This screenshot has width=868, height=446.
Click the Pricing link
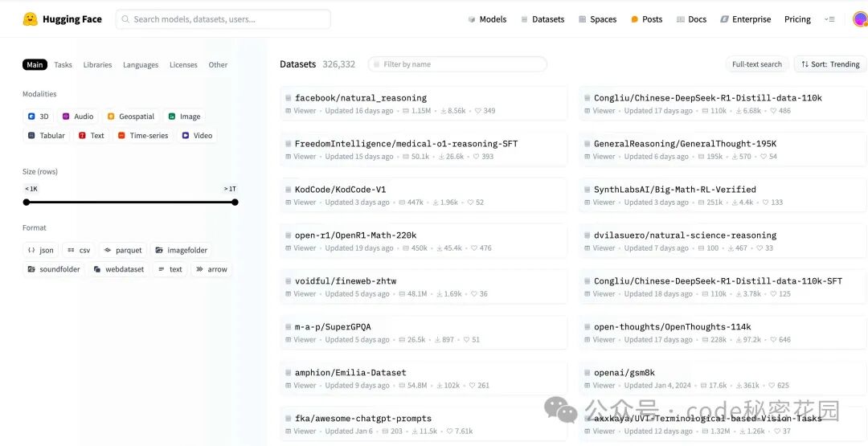coord(797,19)
